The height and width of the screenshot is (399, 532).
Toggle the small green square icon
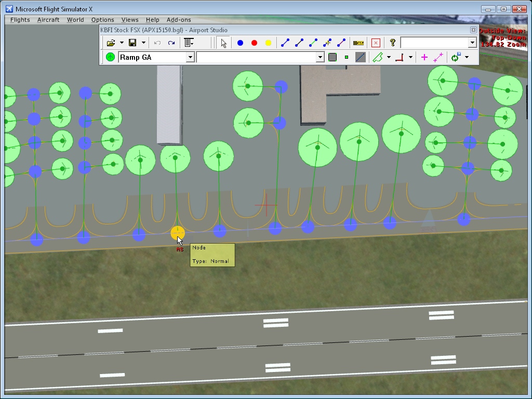347,57
